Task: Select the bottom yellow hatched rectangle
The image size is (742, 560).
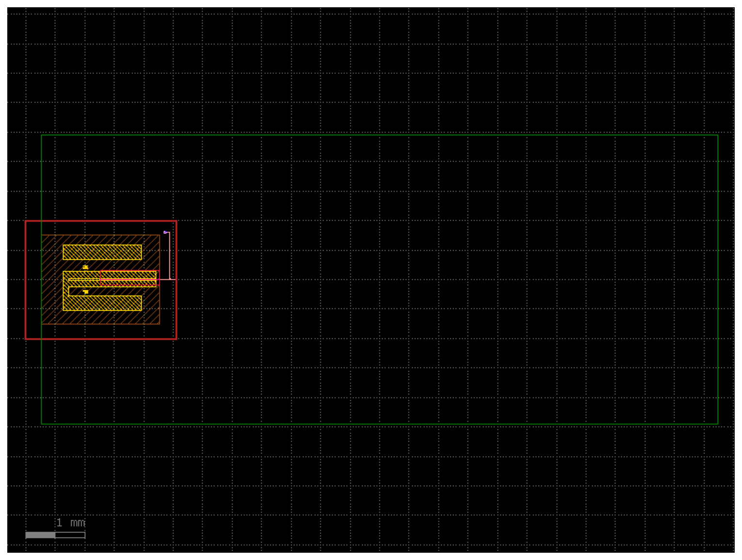Action: pos(102,303)
